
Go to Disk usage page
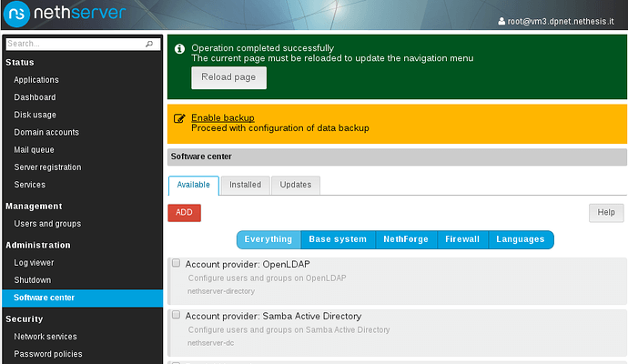35,115
